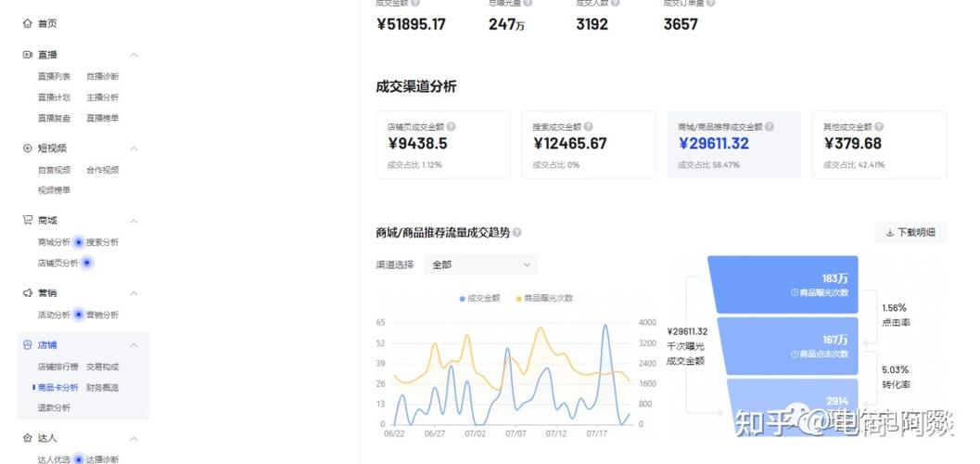Open 退款分析 under 店铺

tap(54, 407)
